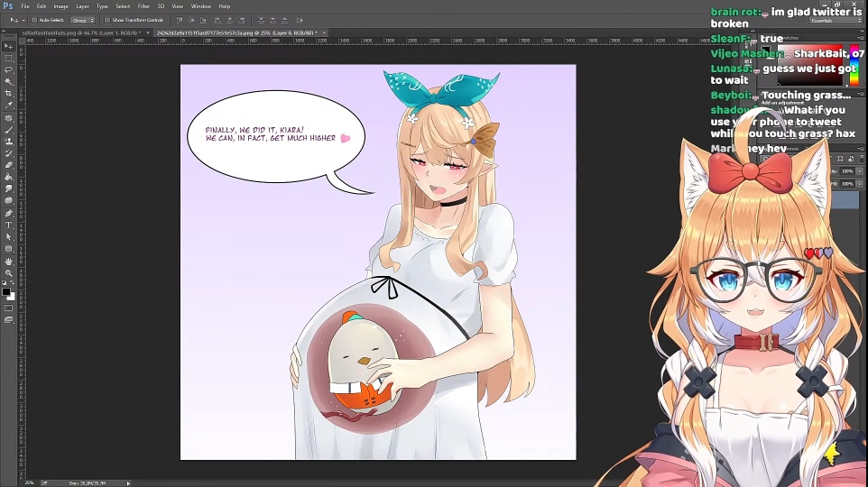Close the 24262d2a9a document tab
Screen dimensions: 868x487
coord(325,33)
